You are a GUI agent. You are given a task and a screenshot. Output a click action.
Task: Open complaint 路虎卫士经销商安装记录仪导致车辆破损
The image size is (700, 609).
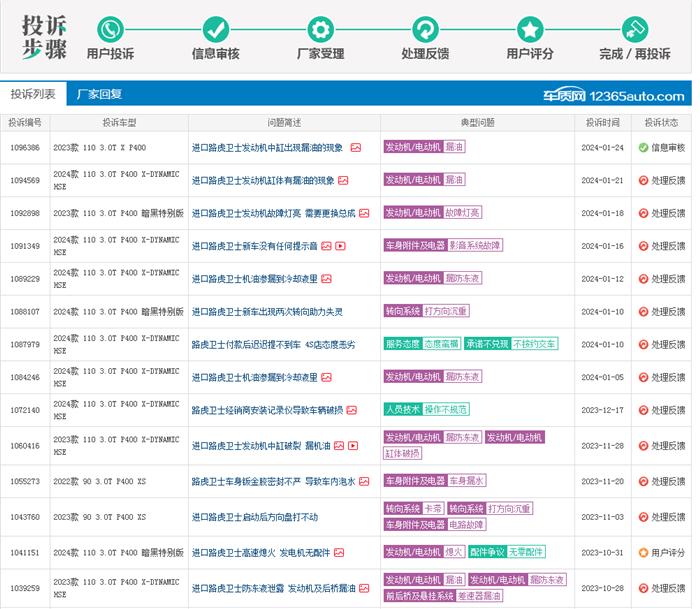pyautogui.click(x=267, y=410)
